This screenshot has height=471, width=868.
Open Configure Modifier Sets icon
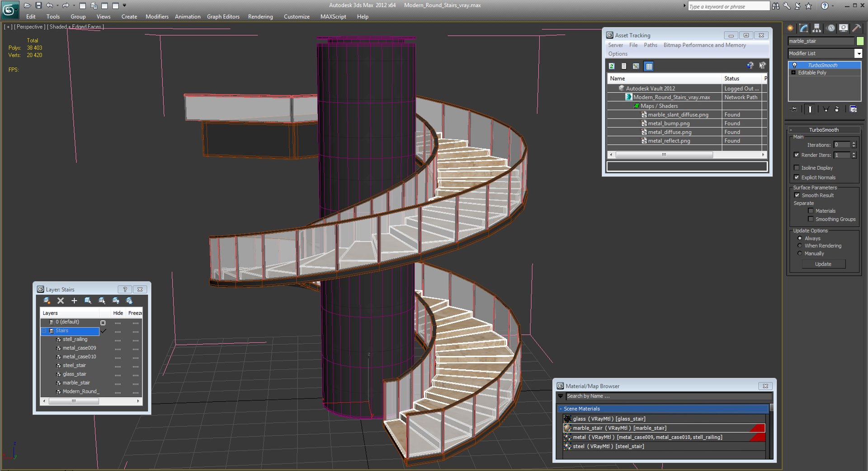coord(853,109)
